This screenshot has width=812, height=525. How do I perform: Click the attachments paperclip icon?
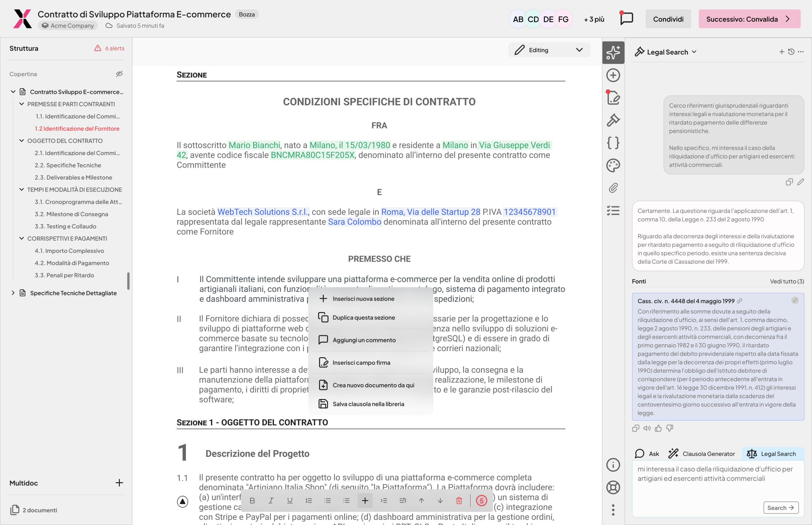click(612, 188)
